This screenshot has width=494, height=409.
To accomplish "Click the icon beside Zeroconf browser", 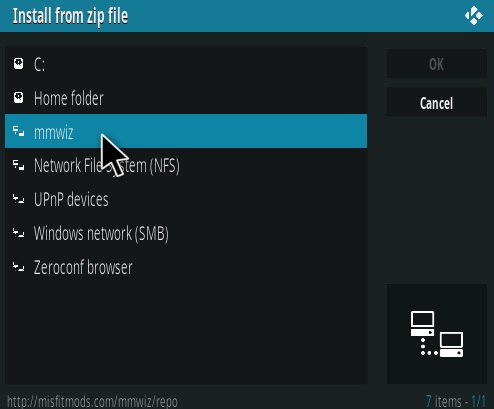I will 19,267.
